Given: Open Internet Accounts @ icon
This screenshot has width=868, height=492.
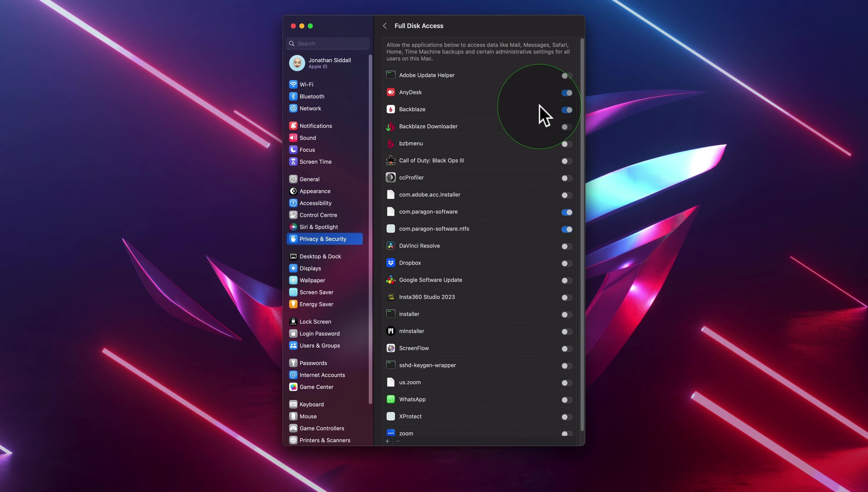Looking at the screenshot, I should pyautogui.click(x=293, y=375).
